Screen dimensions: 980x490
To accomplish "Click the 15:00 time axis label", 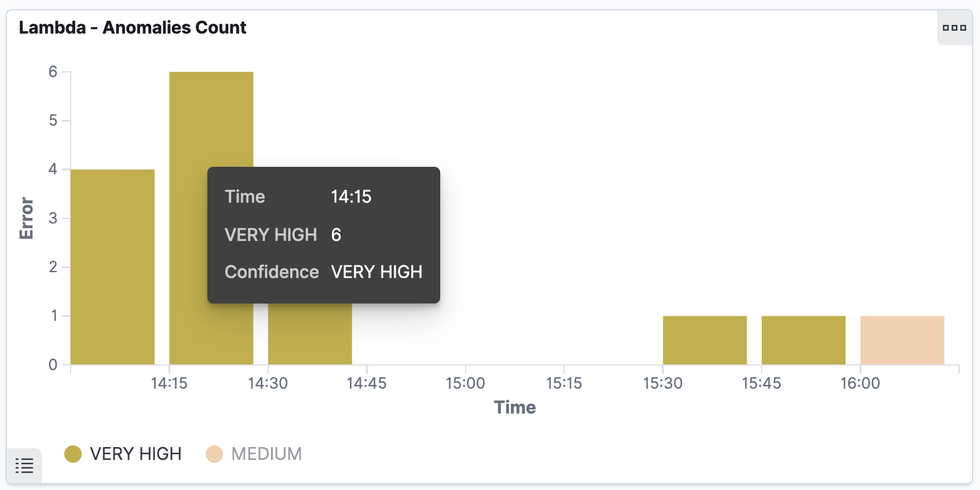I will (x=465, y=383).
